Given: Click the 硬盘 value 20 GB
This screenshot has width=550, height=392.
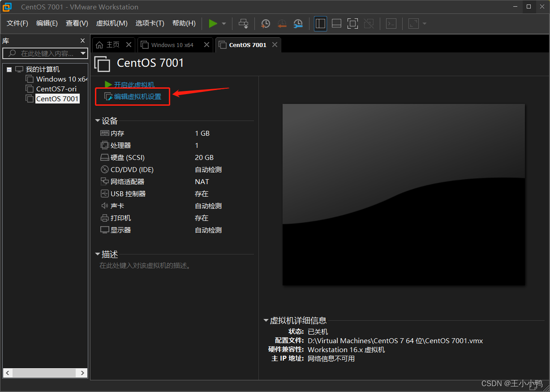Looking at the screenshot, I should click(204, 158).
